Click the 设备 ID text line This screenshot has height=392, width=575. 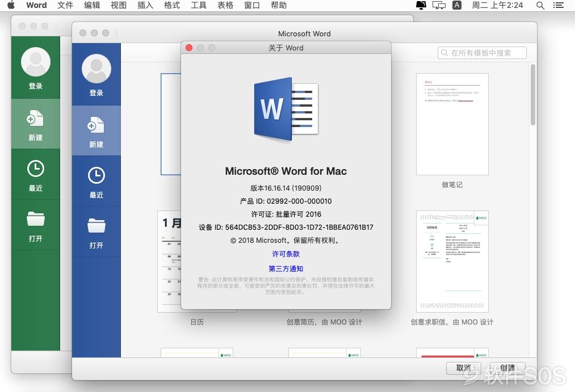coord(286,227)
